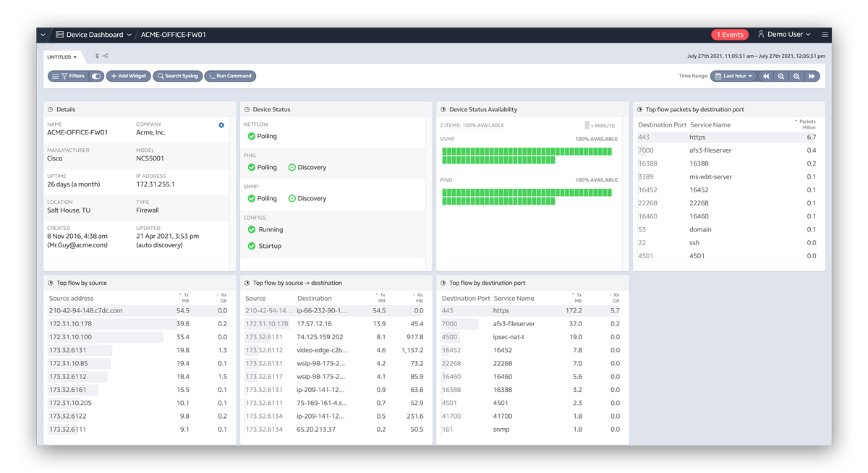
Task: Sort by Packets Million column
Action: point(806,124)
